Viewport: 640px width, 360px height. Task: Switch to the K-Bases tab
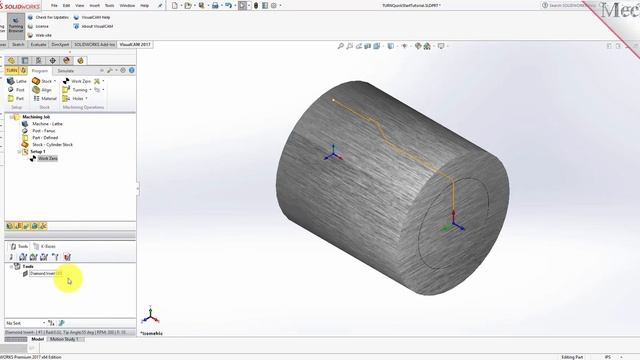click(44, 247)
